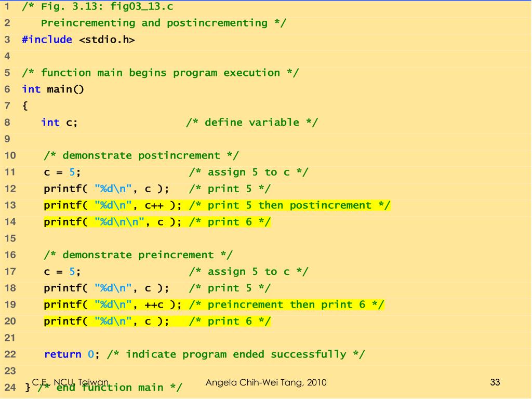Click the line 20 highlighted printf statement
Image resolution: width=532 pixels, height=399 pixels.
tap(107, 321)
